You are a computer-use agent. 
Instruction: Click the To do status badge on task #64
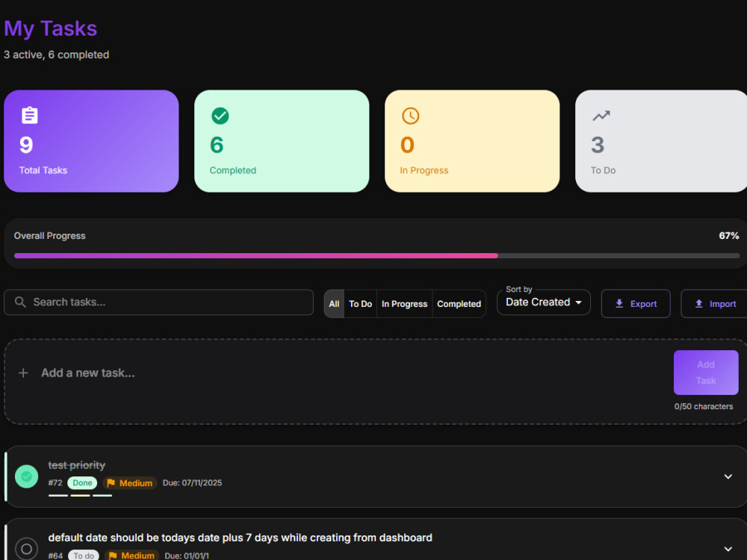click(84, 556)
